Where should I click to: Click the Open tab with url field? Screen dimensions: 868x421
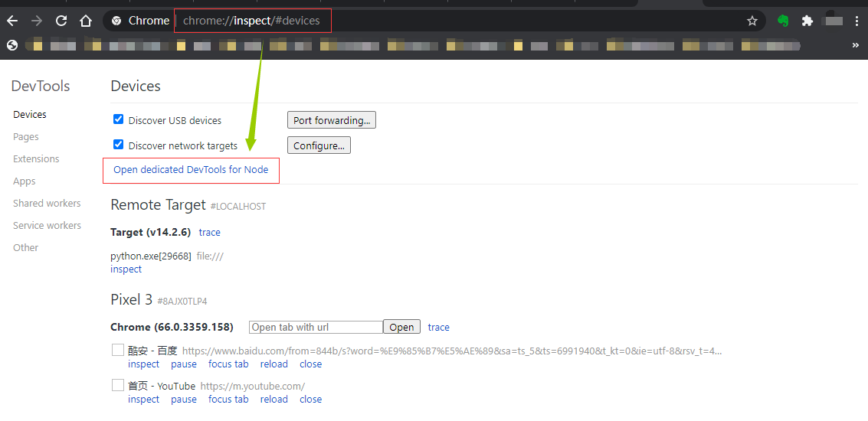coord(316,327)
